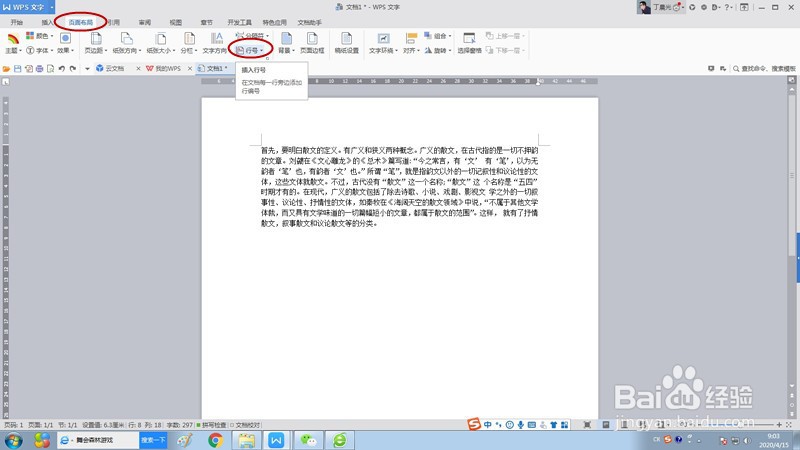Screen dimensions: 800x450
Task: Click the Sogou input method S icon
Action: pos(474,424)
